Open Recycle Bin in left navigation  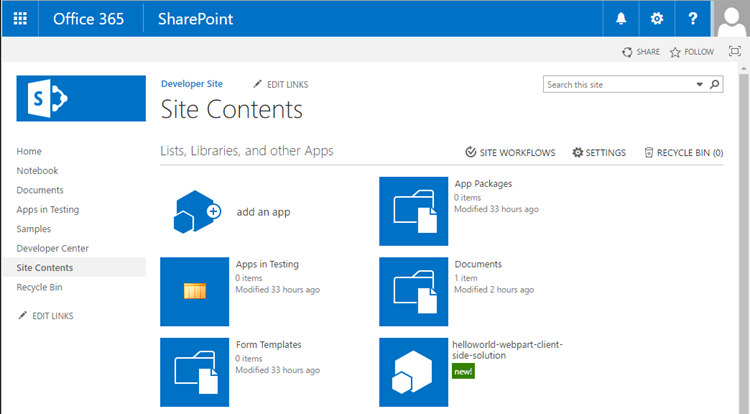click(x=39, y=287)
